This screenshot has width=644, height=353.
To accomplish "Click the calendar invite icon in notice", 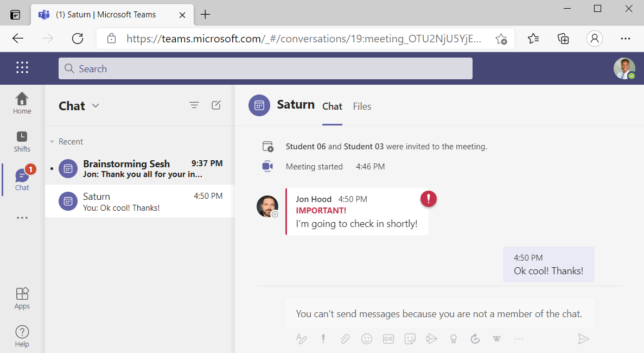I will tap(268, 146).
